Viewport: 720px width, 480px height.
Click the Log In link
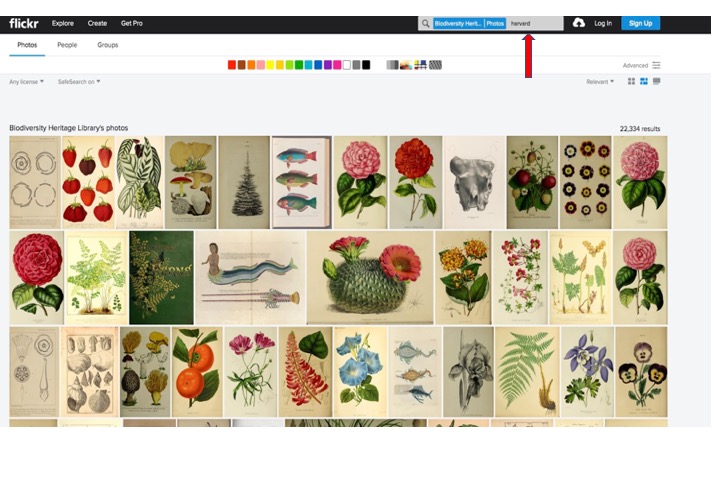pyautogui.click(x=603, y=23)
